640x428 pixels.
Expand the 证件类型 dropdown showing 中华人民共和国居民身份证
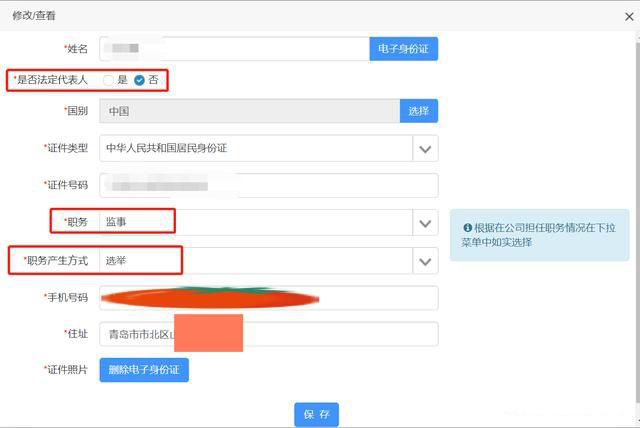[269, 149]
